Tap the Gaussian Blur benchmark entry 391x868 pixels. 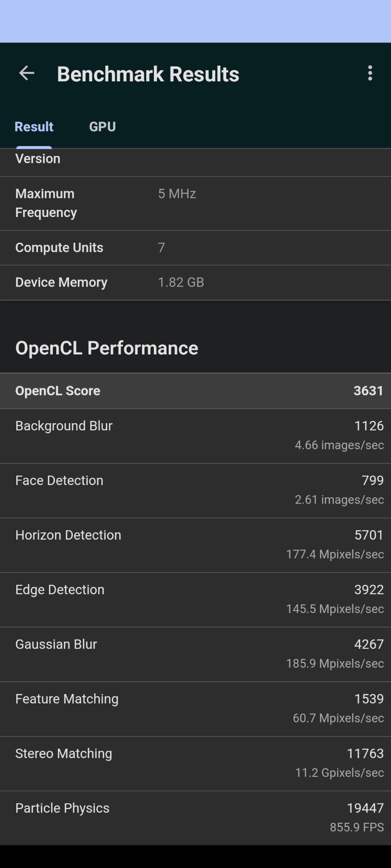click(195, 654)
